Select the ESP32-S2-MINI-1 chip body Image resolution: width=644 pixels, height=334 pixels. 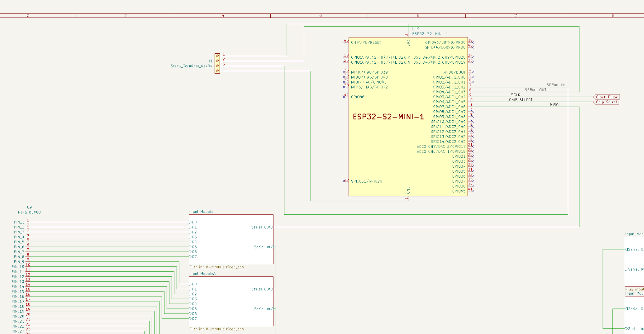tap(408, 117)
